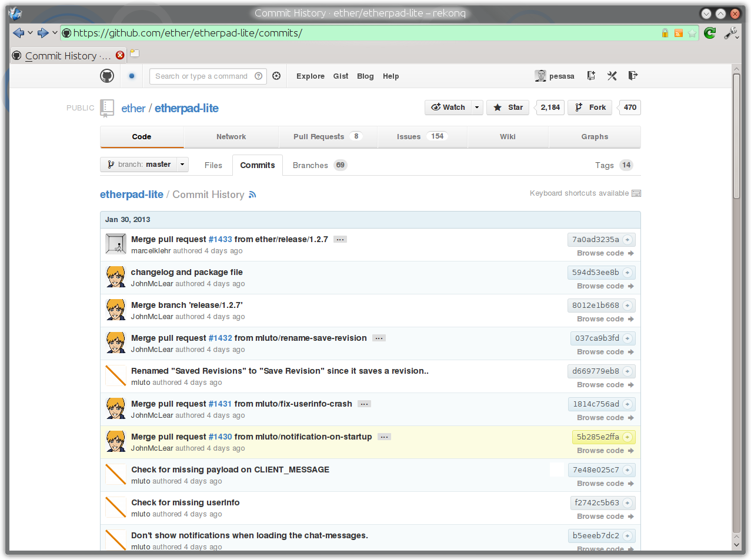Viewport: 751px width, 560px height.
Task: Browse code for commit 8012e1b668
Action: pyautogui.click(x=605, y=319)
